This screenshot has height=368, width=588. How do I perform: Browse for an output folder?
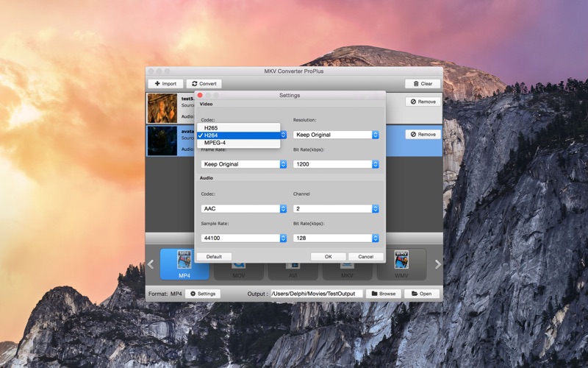click(x=384, y=294)
